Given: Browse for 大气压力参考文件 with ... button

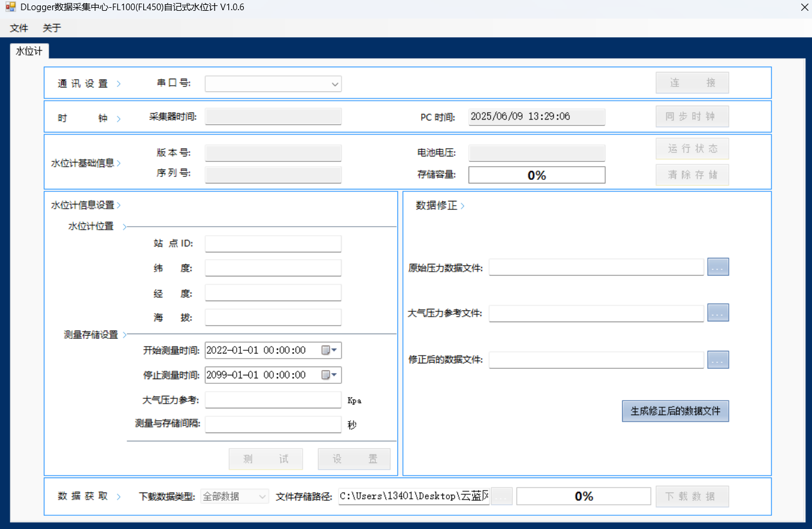Looking at the screenshot, I should [x=719, y=312].
